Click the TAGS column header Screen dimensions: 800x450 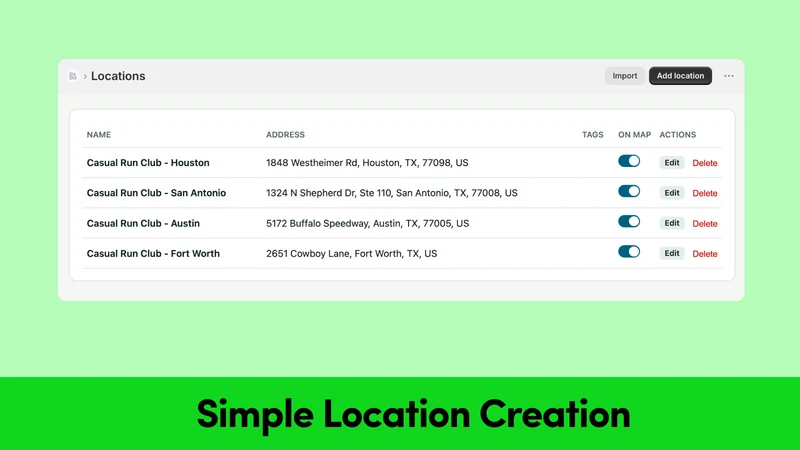pos(592,135)
